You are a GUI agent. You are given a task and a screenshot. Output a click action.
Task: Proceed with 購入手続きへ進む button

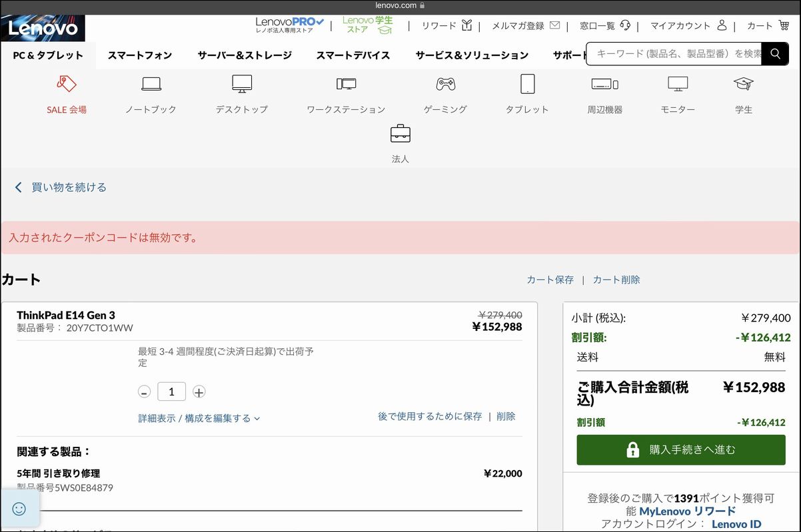(681, 449)
